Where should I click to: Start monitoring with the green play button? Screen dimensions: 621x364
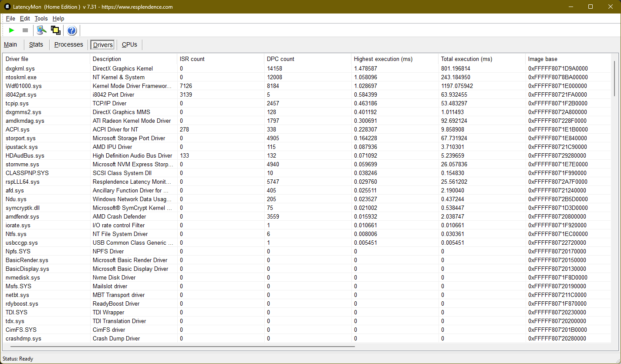12,30
